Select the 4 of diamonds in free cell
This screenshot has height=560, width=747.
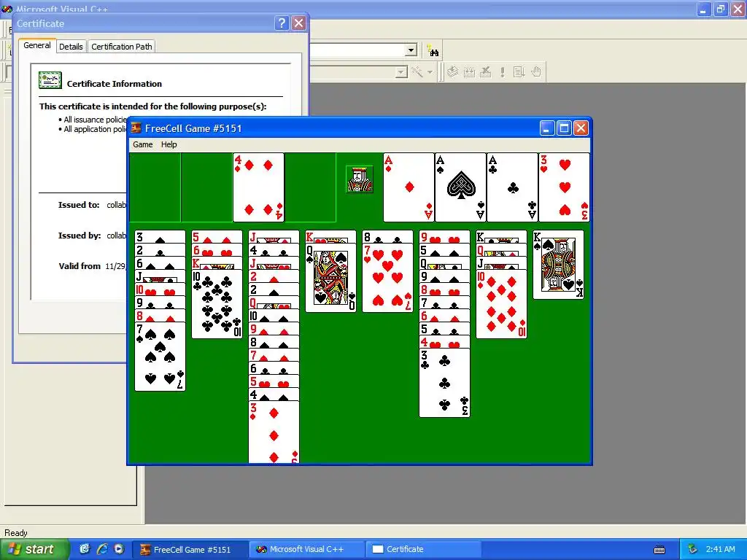[259, 187]
